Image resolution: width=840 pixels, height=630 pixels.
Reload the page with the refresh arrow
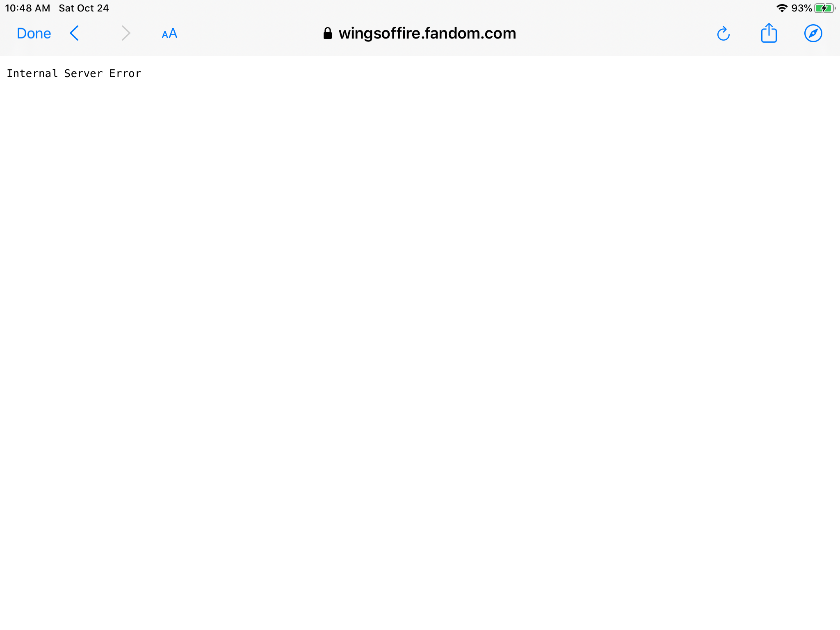tap(723, 34)
